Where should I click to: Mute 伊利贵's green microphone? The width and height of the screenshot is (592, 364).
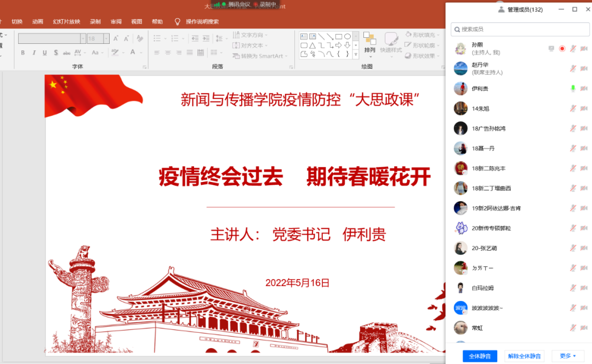pos(573,89)
